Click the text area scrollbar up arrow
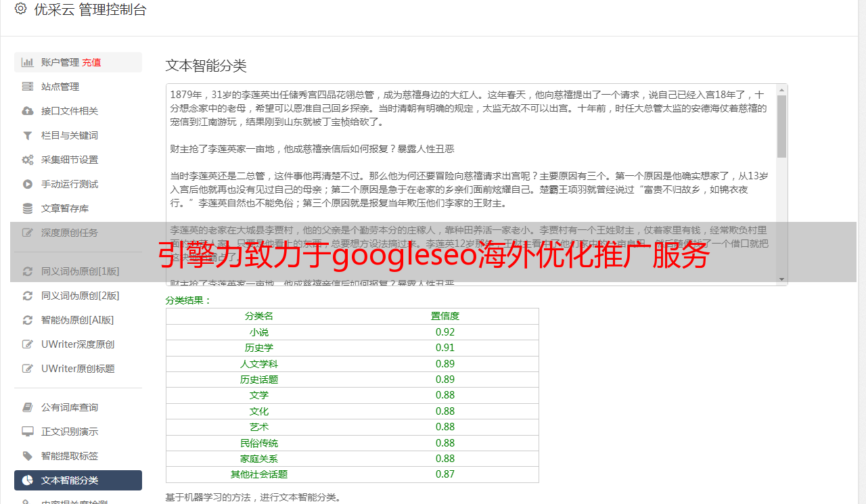 (782, 89)
